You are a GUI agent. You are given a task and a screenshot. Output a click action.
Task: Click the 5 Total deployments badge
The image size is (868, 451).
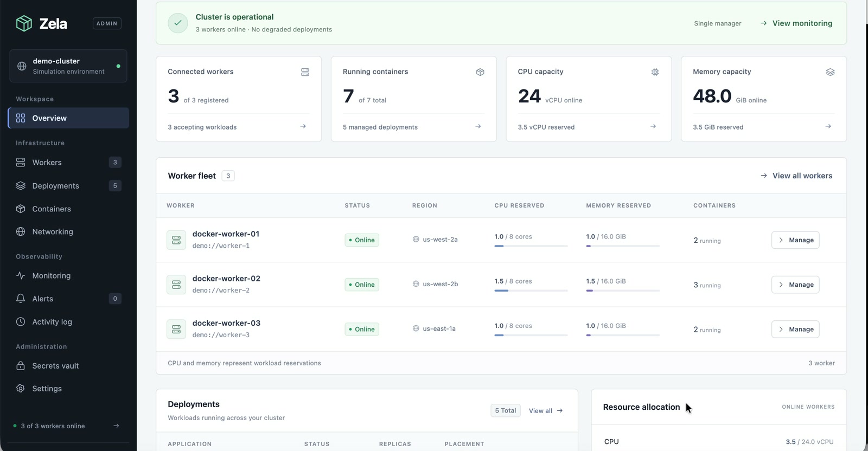click(505, 411)
